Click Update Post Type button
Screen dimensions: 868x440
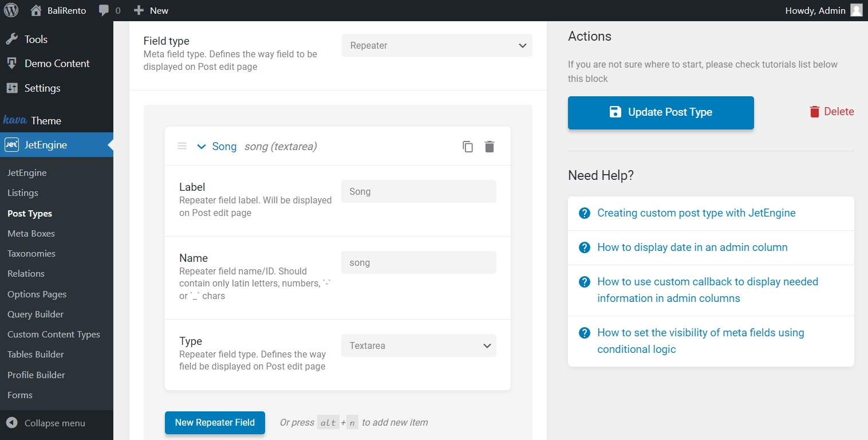(661, 113)
